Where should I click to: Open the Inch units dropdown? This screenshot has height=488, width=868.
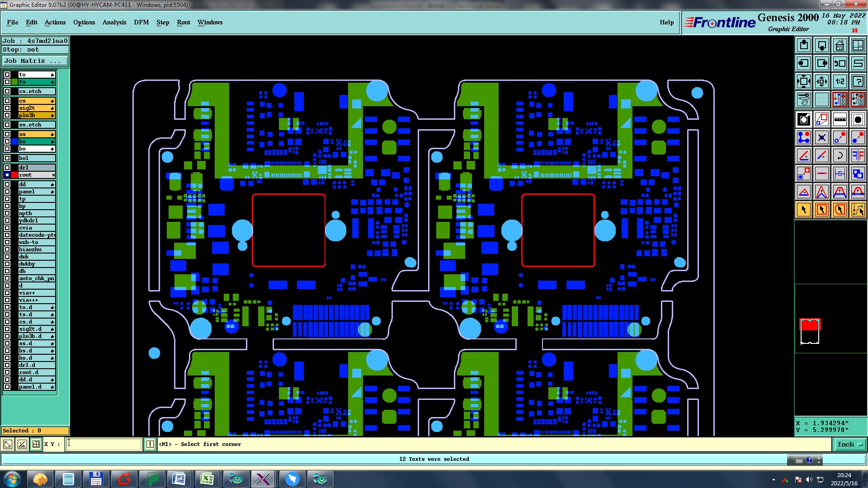[x=849, y=444]
